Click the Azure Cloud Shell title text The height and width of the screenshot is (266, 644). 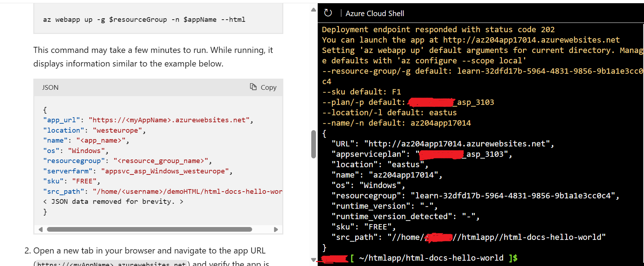375,14
